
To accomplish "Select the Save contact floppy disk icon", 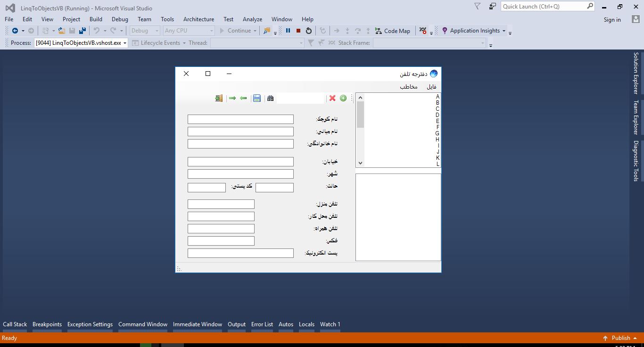I will (x=256, y=98).
